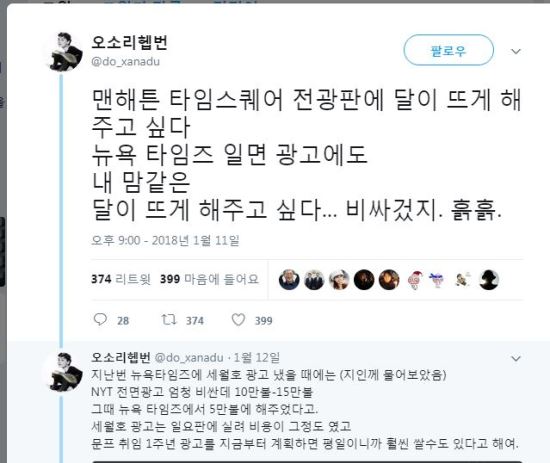Open the tweet timestamp 오후 9:00 - 2018년 1월 11일
The image size is (550, 463).
(165, 241)
